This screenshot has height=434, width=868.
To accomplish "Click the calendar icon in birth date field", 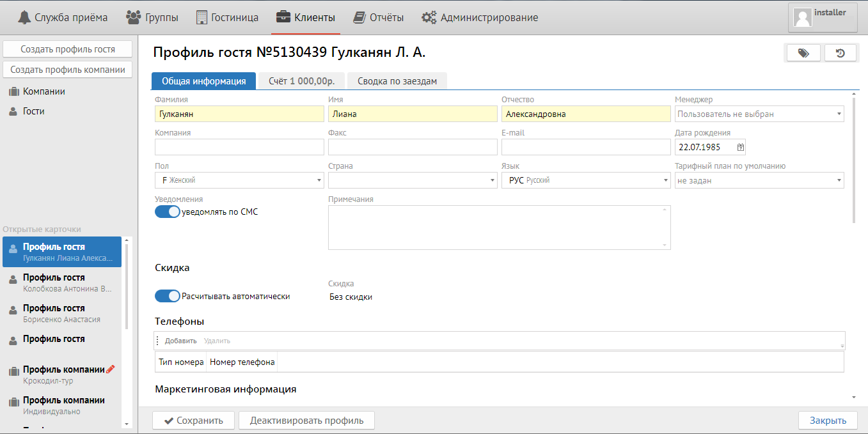I will tap(741, 147).
